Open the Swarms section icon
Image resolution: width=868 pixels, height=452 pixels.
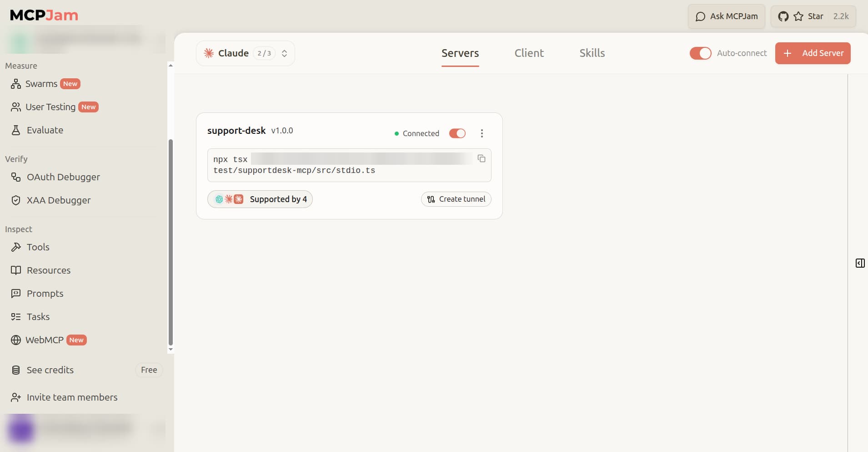[16, 84]
